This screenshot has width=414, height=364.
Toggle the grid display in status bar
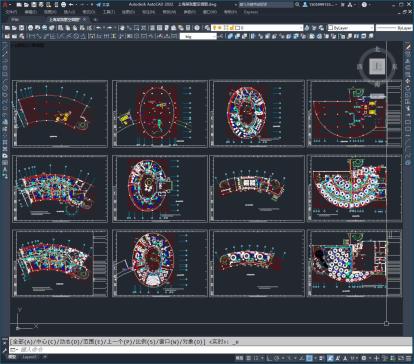tap(249, 358)
